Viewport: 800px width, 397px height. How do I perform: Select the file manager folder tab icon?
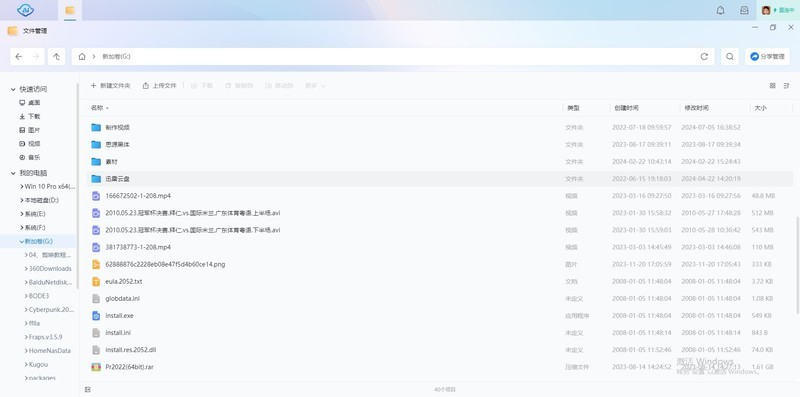pyautogui.click(x=70, y=10)
